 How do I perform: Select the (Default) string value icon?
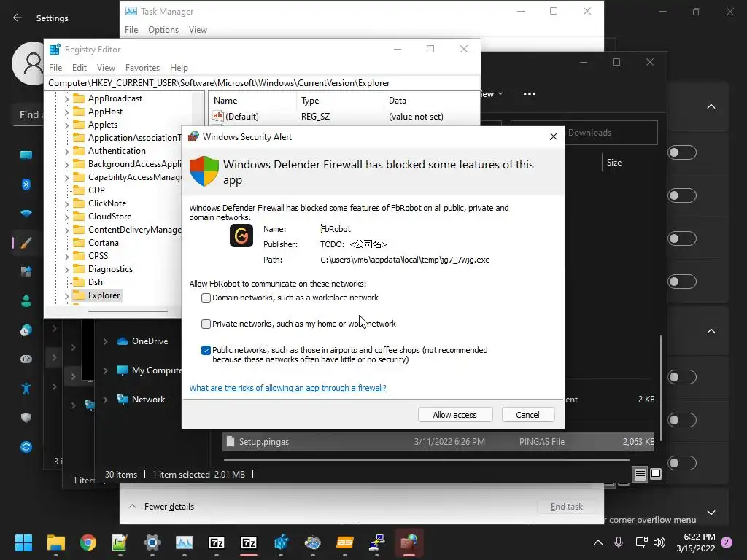[x=218, y=116]
